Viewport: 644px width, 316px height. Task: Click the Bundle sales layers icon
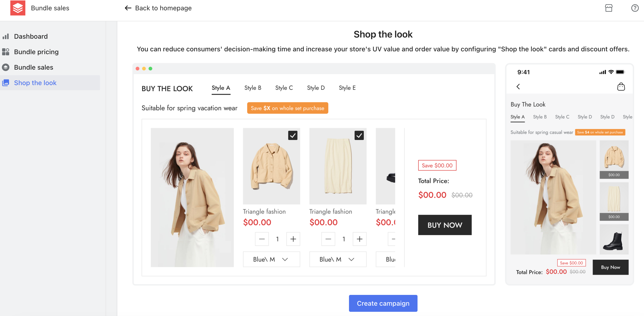[6, 67]
